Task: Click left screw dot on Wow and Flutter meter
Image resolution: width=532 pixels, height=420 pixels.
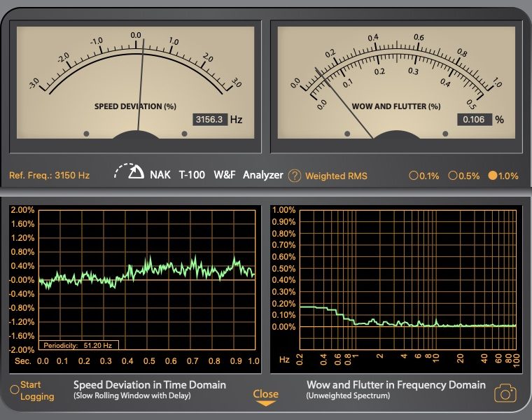Action: click(x=347, y=133)
